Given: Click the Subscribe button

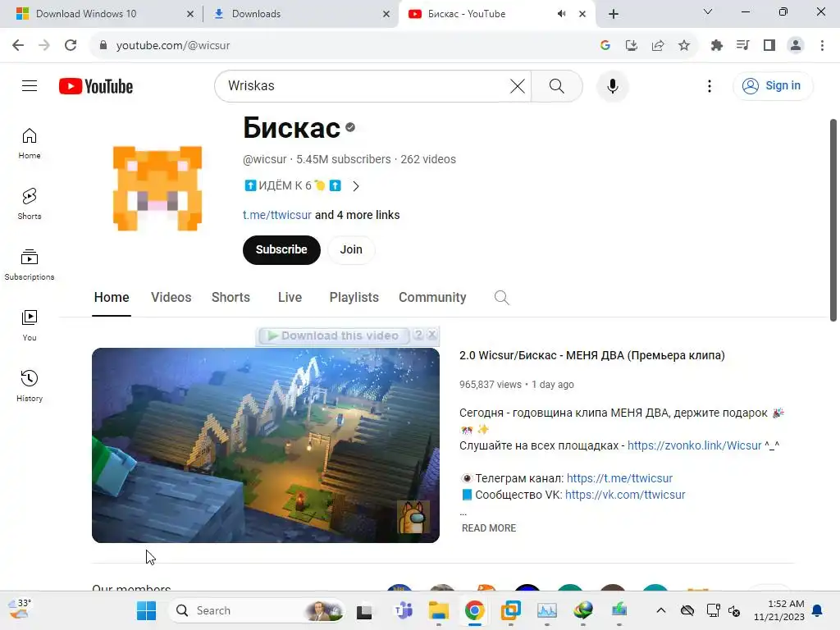Looking at the screenshot, I should pos(281,249).
